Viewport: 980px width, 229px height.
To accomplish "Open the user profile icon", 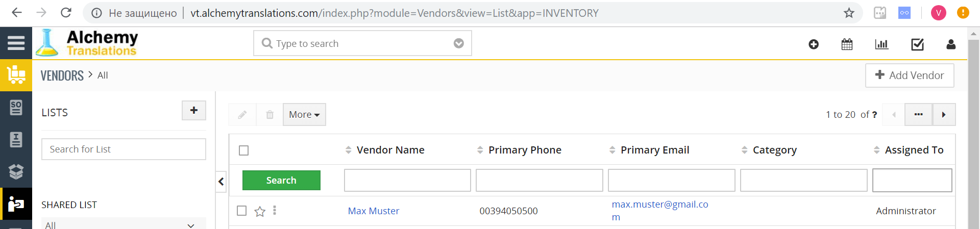I will pyautogui.click(x=951, y=44).
